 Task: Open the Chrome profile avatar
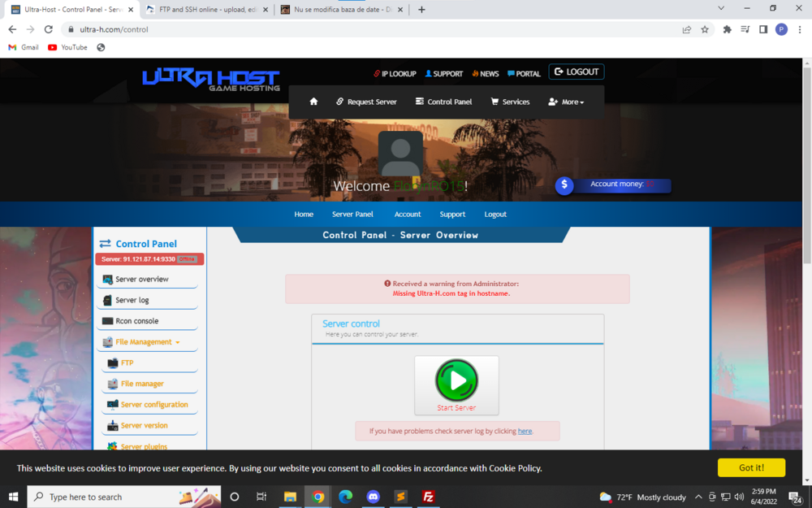point(781,29)
